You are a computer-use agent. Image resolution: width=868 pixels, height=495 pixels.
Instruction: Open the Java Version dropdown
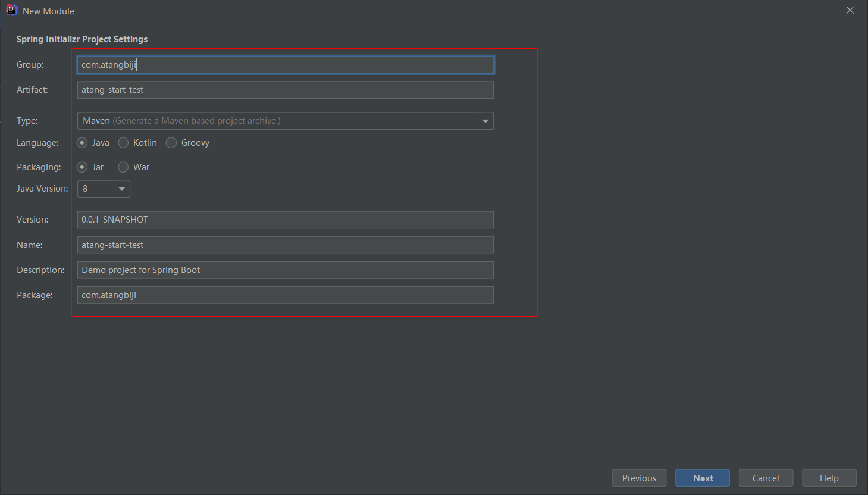(104, 189)
